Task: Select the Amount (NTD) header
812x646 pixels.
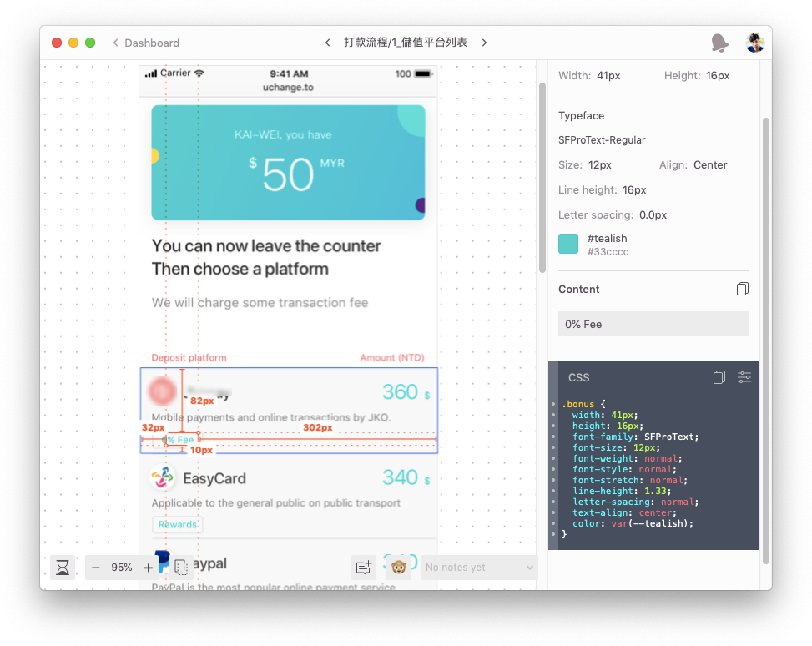Action: tap(392, 357)
